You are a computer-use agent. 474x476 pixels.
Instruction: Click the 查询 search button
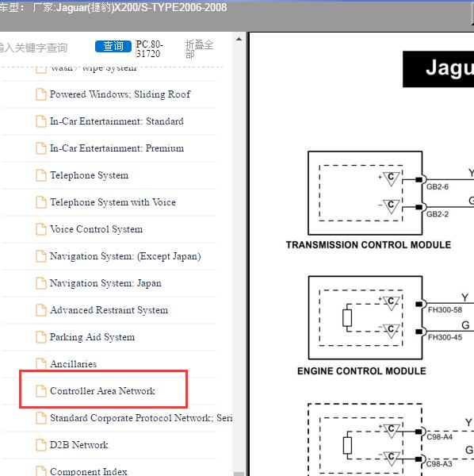pyautogui.click(x=113, y=46)
